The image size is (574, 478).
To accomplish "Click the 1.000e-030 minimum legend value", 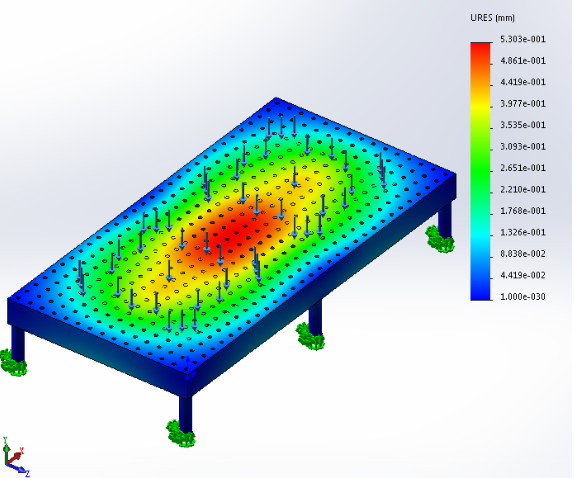I will click(x=523, y=296).
